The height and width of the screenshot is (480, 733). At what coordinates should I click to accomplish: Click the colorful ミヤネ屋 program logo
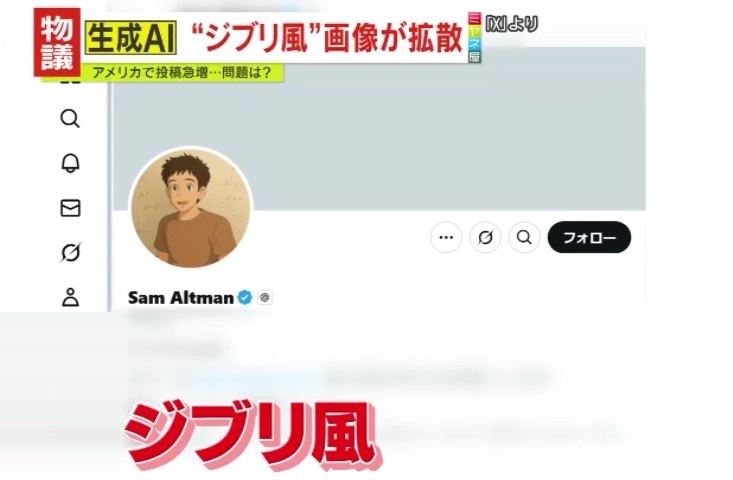coord(474,37)
